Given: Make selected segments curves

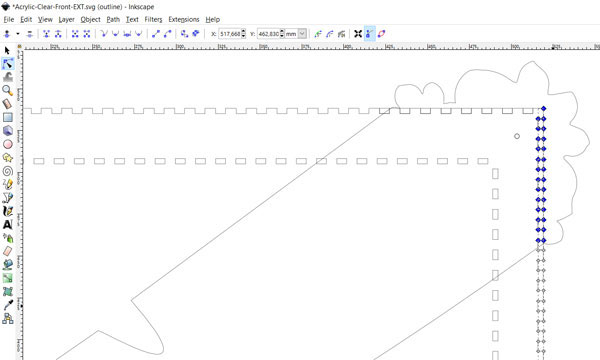Looking at the screenshot, I should tap(167, 34).
